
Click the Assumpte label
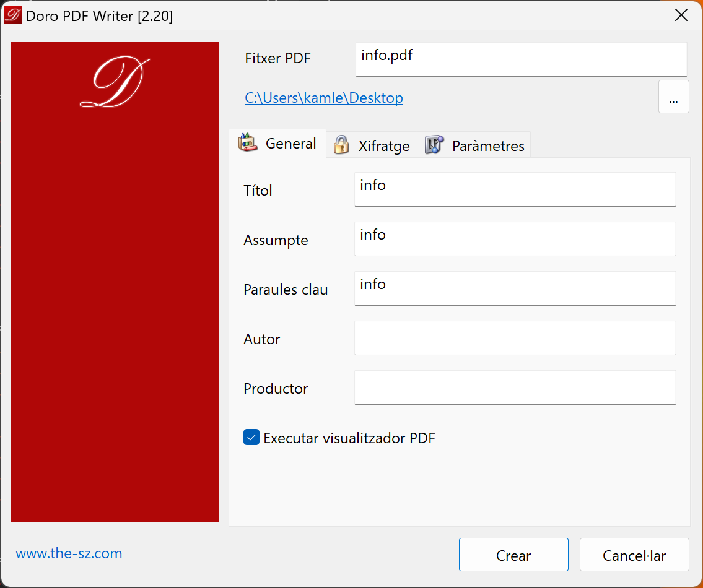pos(276,240)
